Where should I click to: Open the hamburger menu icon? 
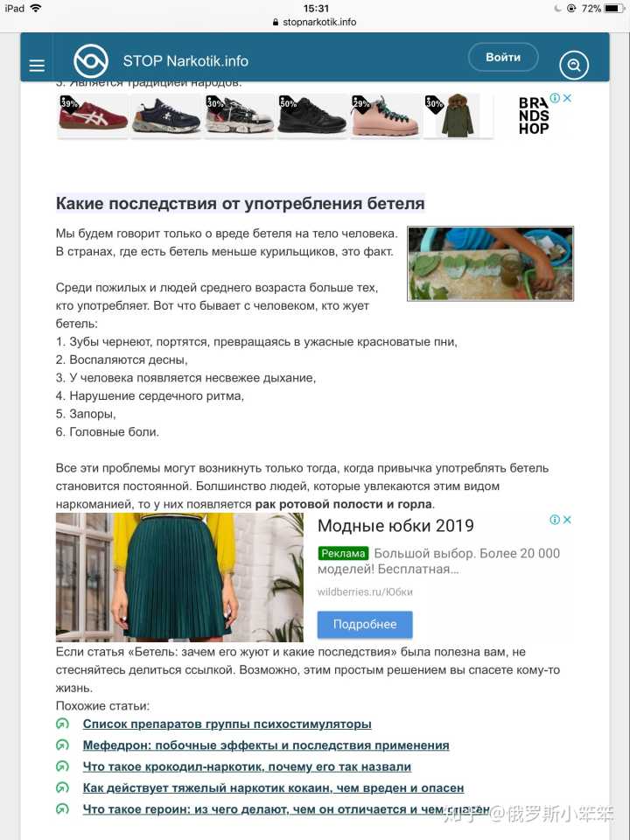tap(37, 66)
